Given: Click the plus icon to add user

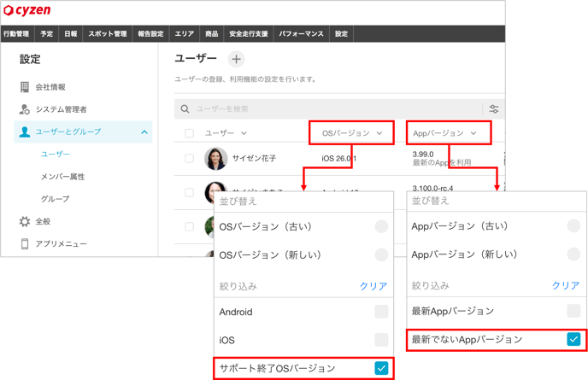Looking at the screenshot, I should point(236,59).
